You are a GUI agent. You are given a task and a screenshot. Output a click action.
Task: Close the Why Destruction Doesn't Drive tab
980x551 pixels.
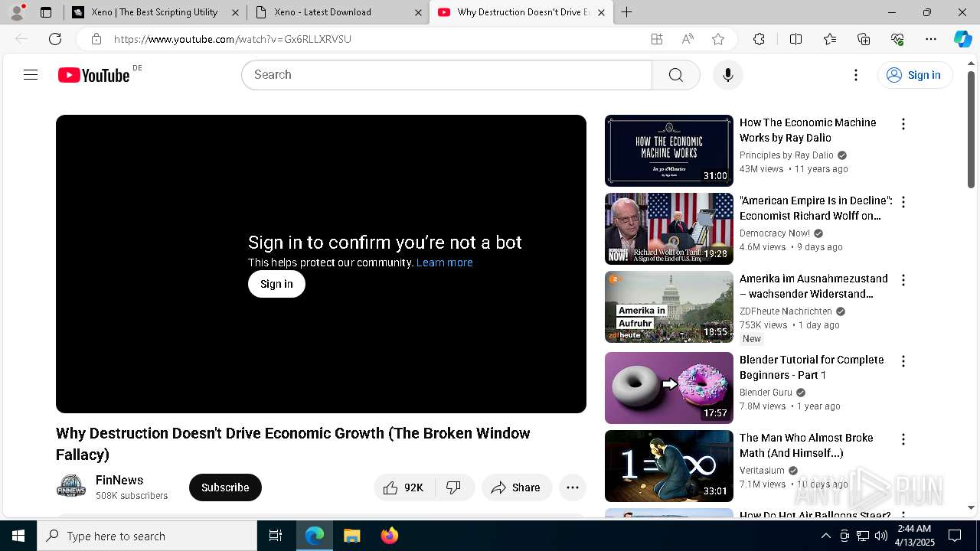tap(601, 12)
